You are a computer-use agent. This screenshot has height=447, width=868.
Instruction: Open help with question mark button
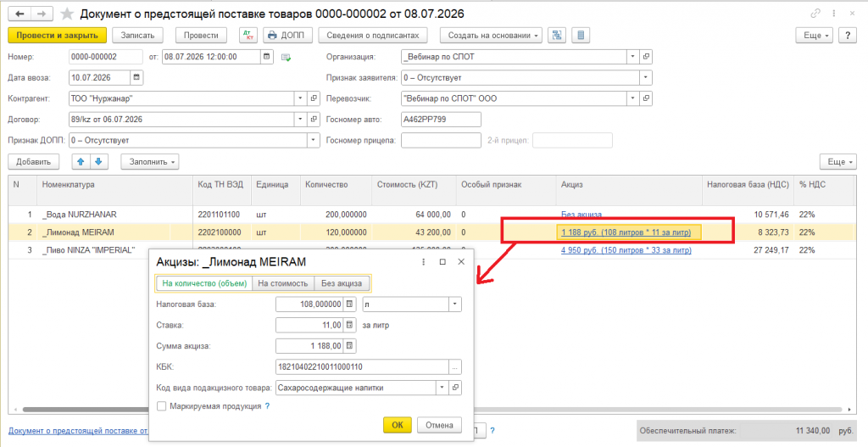click(x=848, y=36)
